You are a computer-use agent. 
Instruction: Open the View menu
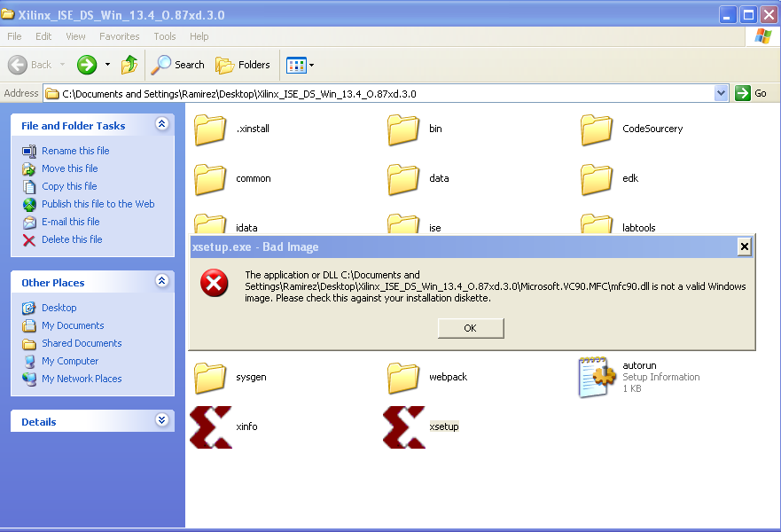[x=75, y=36]
